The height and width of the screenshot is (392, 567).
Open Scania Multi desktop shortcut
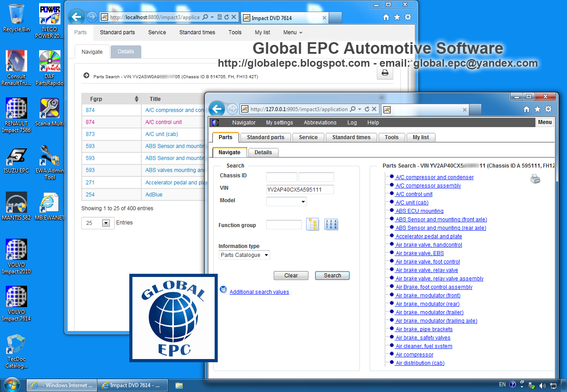(50, 112)
